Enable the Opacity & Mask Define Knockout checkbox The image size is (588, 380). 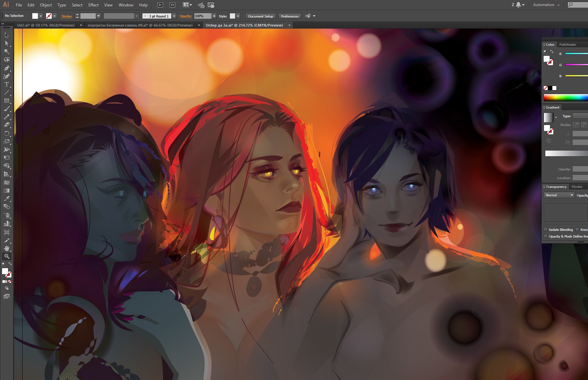click(x=546, y=236)
